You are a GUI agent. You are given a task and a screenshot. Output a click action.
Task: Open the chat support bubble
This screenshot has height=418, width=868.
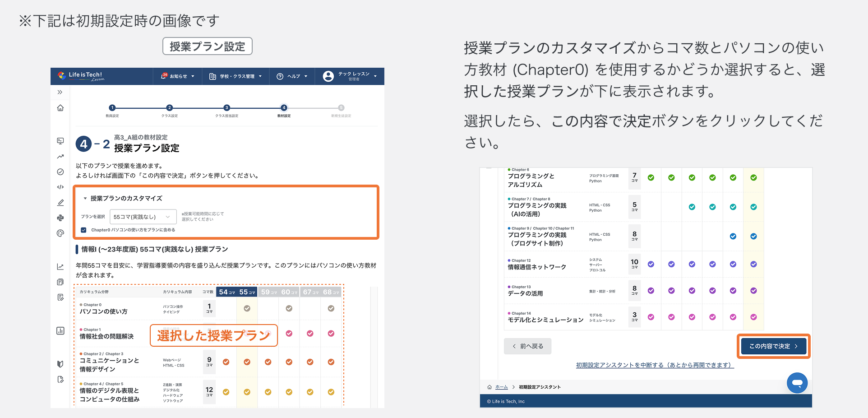coord(797,383)
